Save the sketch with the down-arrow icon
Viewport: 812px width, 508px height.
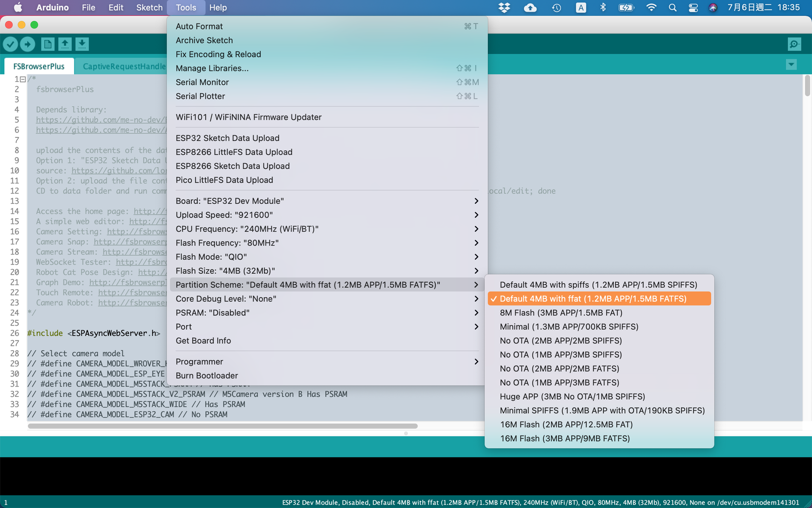[82, 44]
